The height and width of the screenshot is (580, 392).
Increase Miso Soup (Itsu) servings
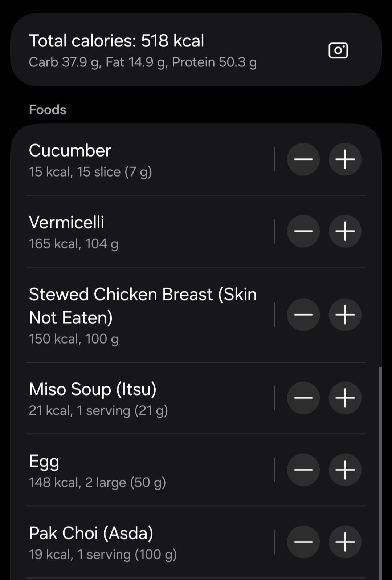(x=345, y=398)
